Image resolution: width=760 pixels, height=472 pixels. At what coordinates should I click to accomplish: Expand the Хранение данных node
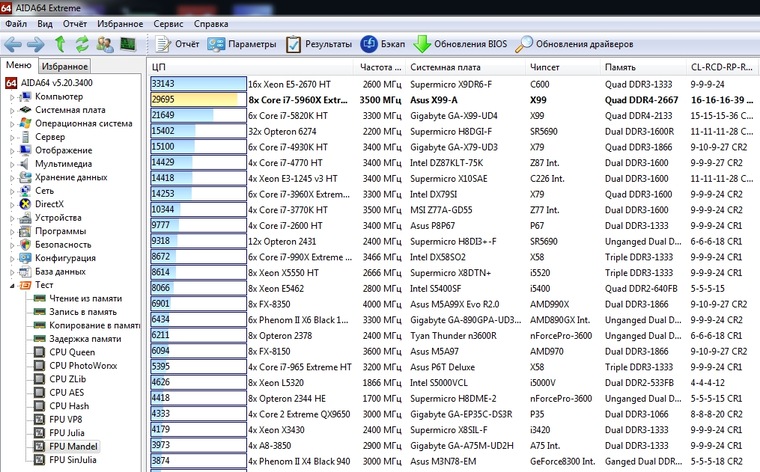point(12,178)
